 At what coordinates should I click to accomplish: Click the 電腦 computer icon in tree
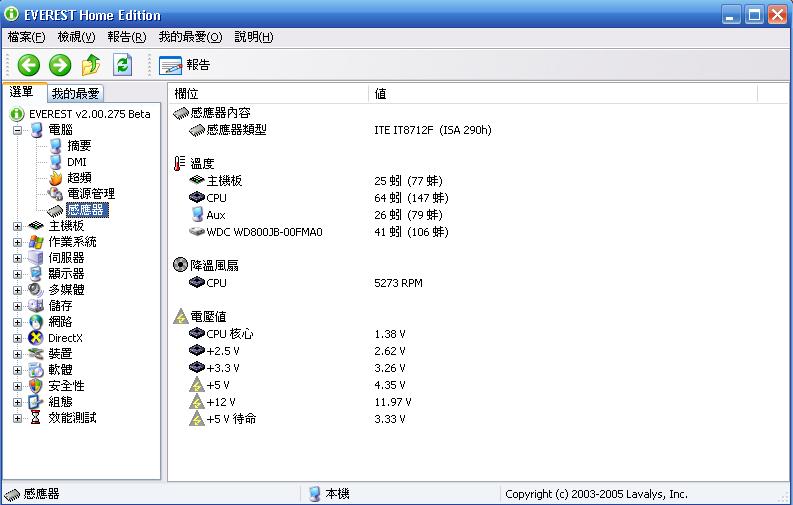pyautogui.click(x=36, y=130)
